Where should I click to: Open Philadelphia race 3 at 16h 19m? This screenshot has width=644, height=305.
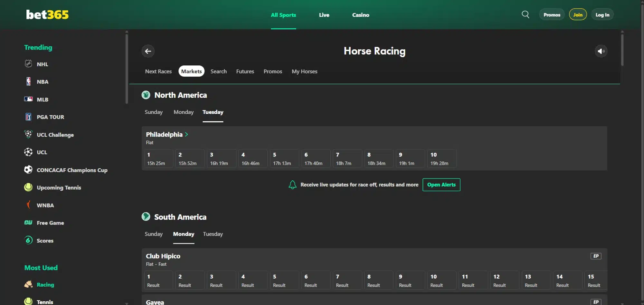[222, 159]
